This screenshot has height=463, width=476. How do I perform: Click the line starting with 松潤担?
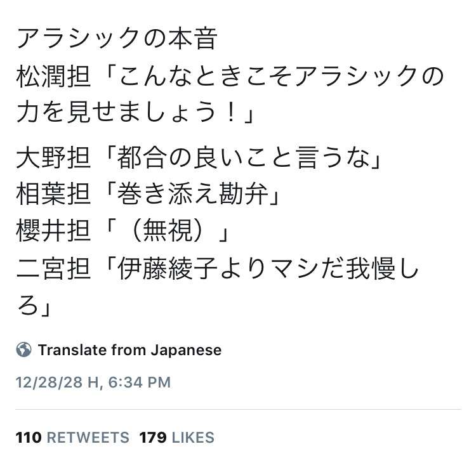coord(230,76)
